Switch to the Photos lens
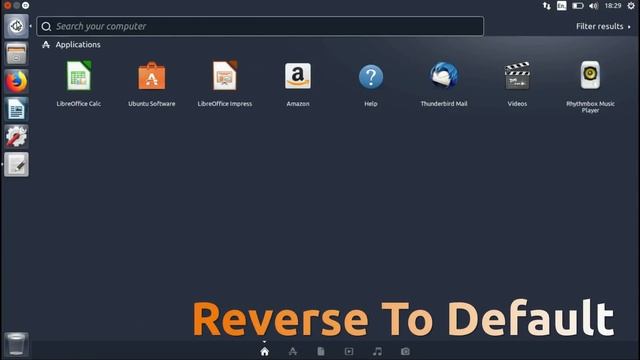The image size is (640, 360). 405,351
